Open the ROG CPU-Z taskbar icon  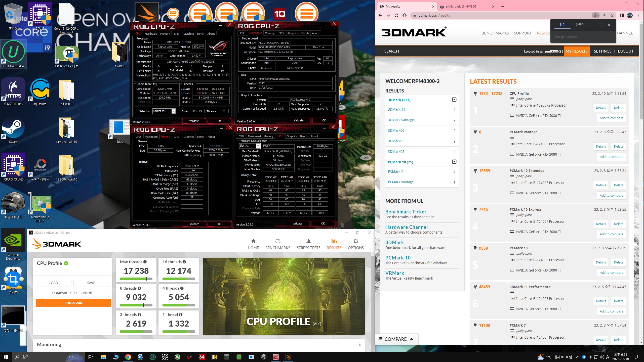click(276, 357)
